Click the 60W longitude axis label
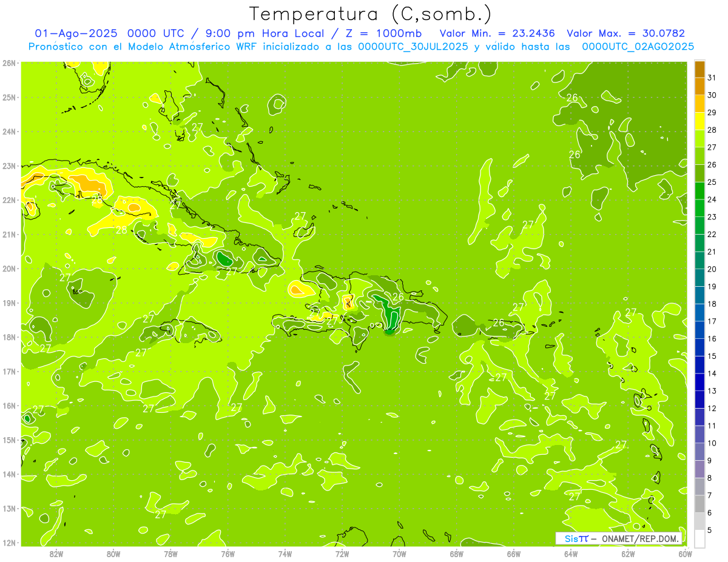Screen dimensions: 728x562 [x=686, y=554]
